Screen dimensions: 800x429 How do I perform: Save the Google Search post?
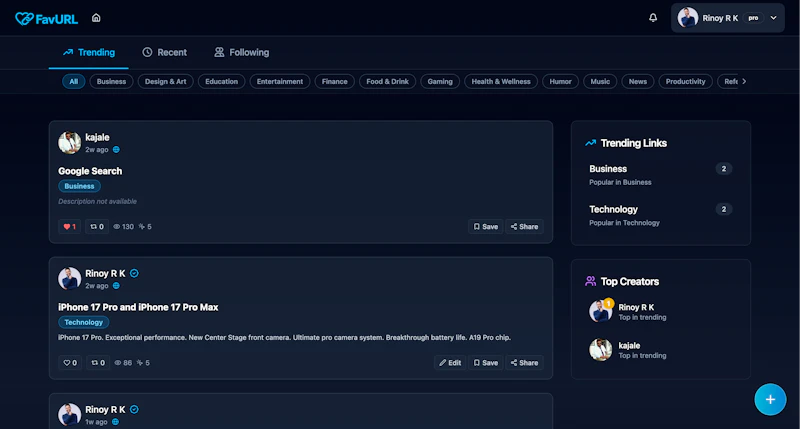486,227
